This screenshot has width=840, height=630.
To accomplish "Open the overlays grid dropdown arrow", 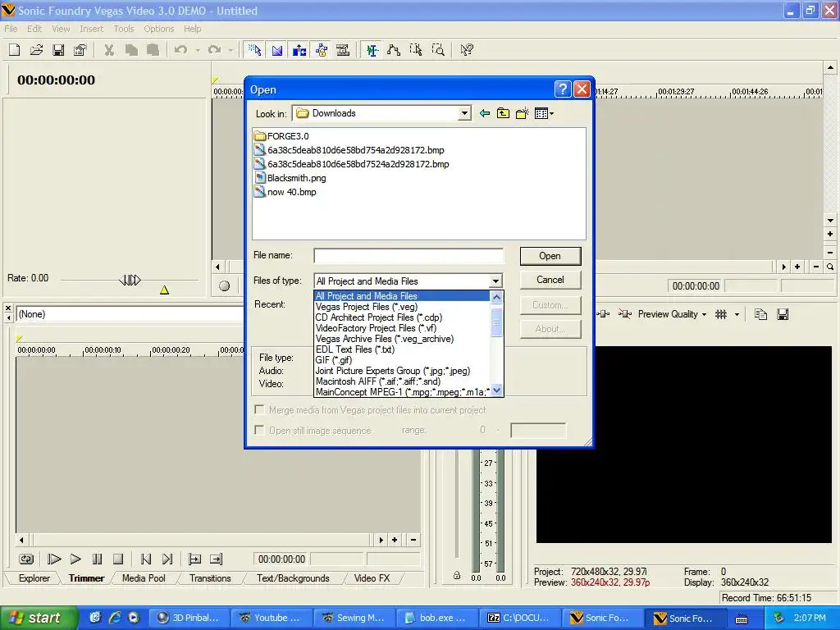I will point(737,314).
